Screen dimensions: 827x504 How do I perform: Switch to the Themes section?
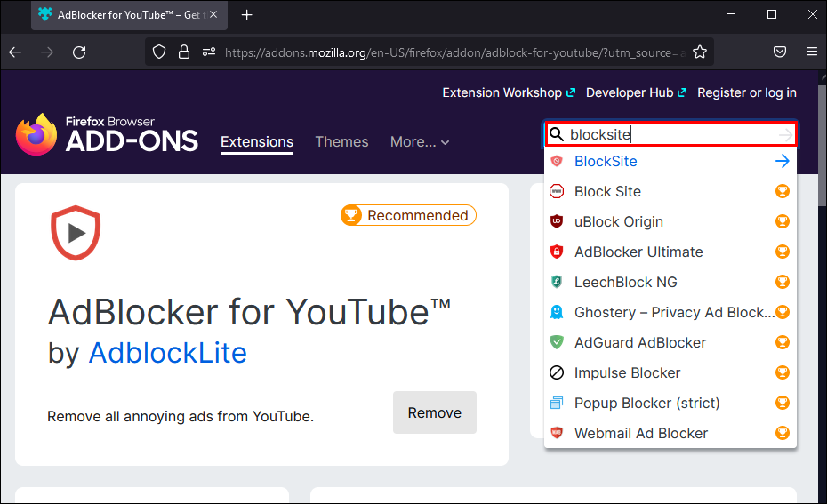pyautogui.click(x=341, y=142)
